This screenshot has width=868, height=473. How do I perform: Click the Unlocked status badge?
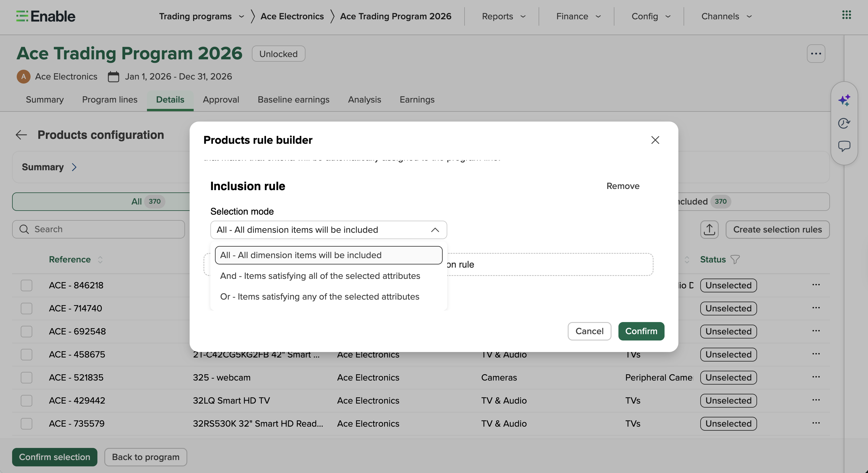pyautogui.click(x=278, y=54)
